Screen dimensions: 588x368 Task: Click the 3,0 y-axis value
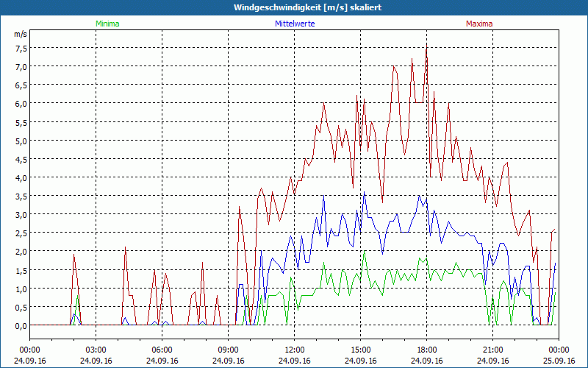tap(21, 215)
